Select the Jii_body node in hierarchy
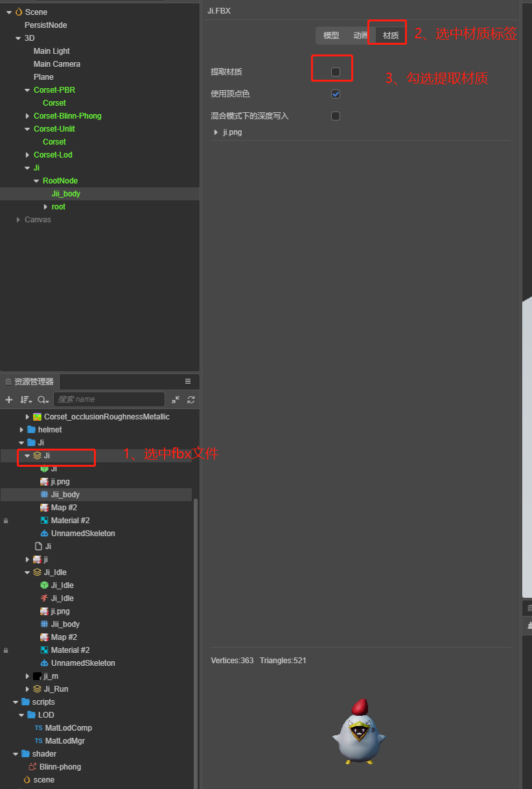The height and width of the screenshot is (789, 532). click(66, 193)
